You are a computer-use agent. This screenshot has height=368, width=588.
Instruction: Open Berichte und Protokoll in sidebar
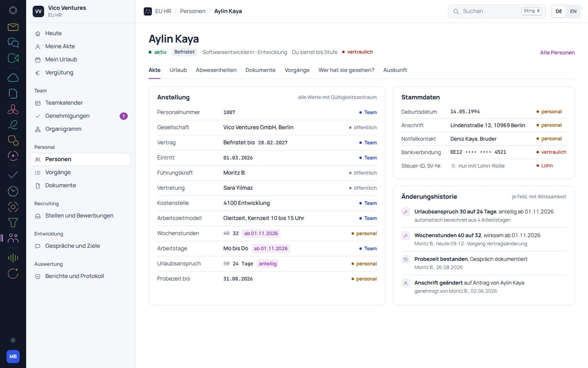tap(80, 276)
